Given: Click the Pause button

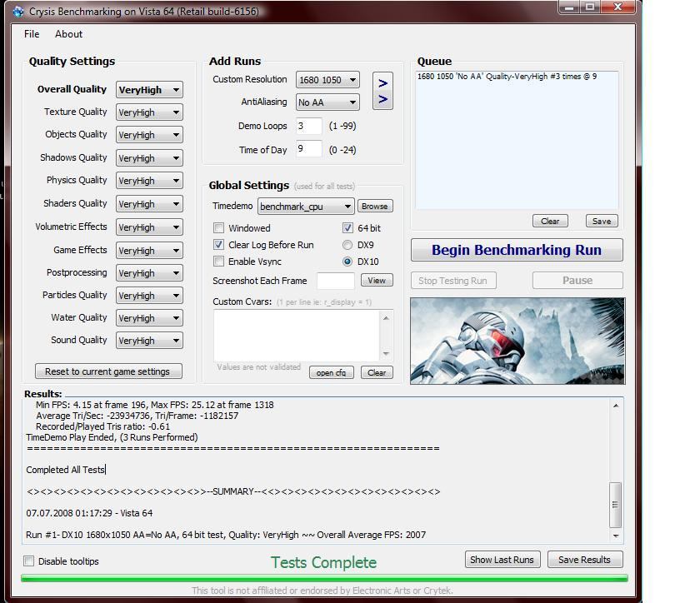Looking at the screenshot, I should pos(577,281).
